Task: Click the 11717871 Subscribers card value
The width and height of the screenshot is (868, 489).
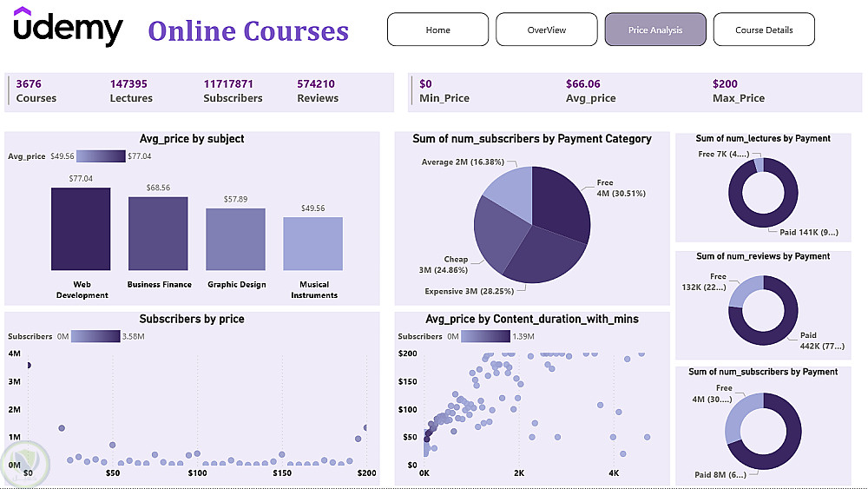Action: [x=228, y=84]
